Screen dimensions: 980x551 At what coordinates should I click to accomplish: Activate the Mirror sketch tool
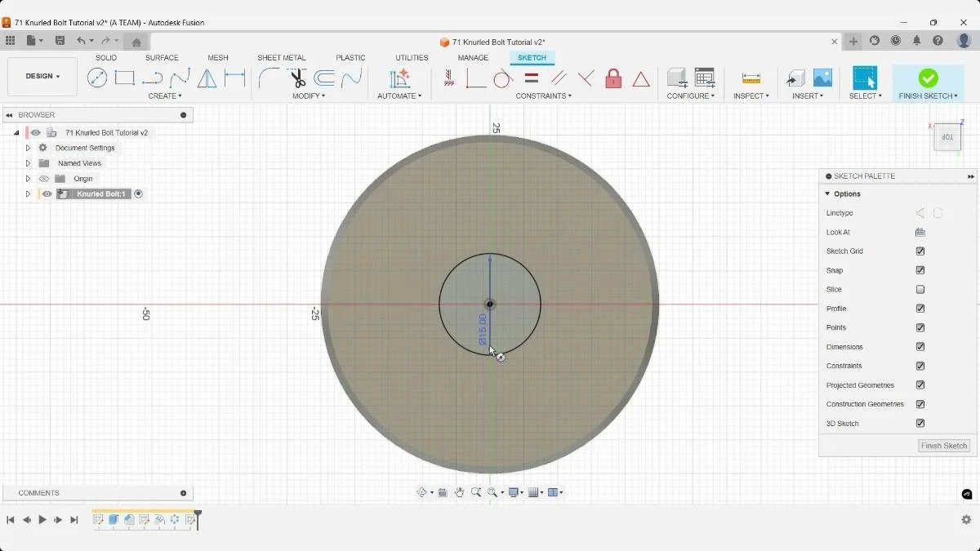pos(207,78)
